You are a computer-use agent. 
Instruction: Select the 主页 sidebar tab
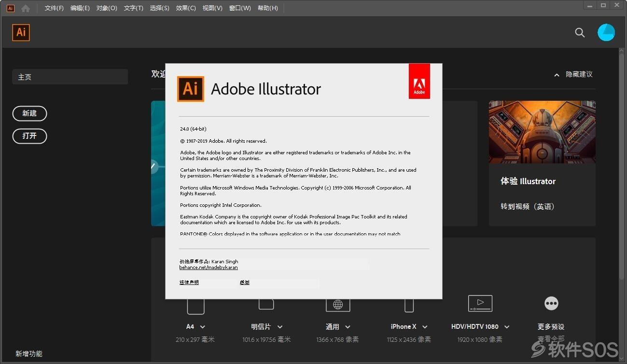click(x=70, y=77)
